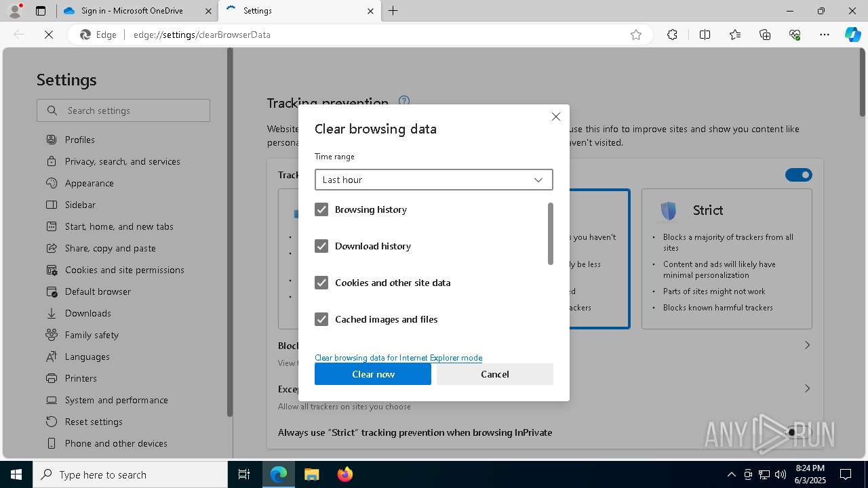The height and width of the screenshot is (488, 868).
Task: Click the Copilot icon in toolbar
Action: (x=852, y=35)
